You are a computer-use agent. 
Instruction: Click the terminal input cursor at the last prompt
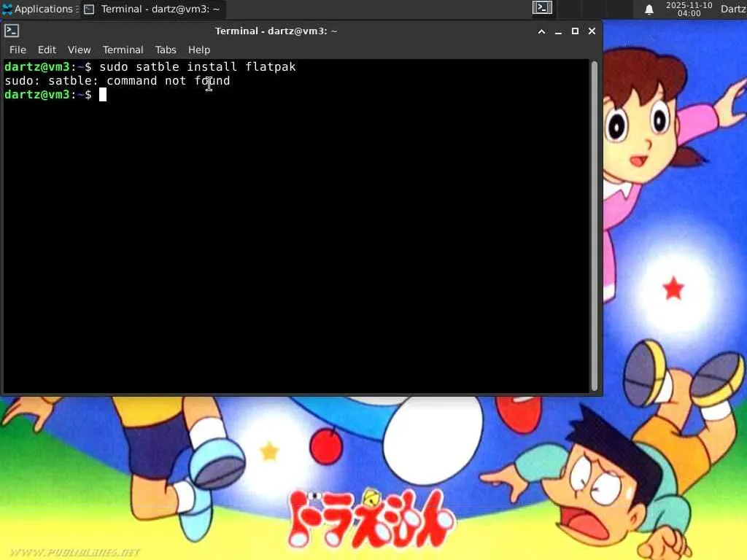click(103, 95)
